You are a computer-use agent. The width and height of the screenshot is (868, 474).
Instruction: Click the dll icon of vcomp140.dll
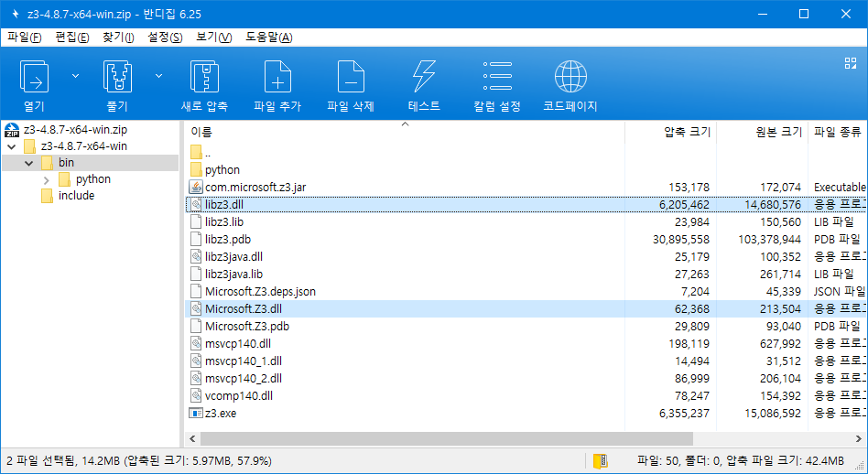pos(195,395)
